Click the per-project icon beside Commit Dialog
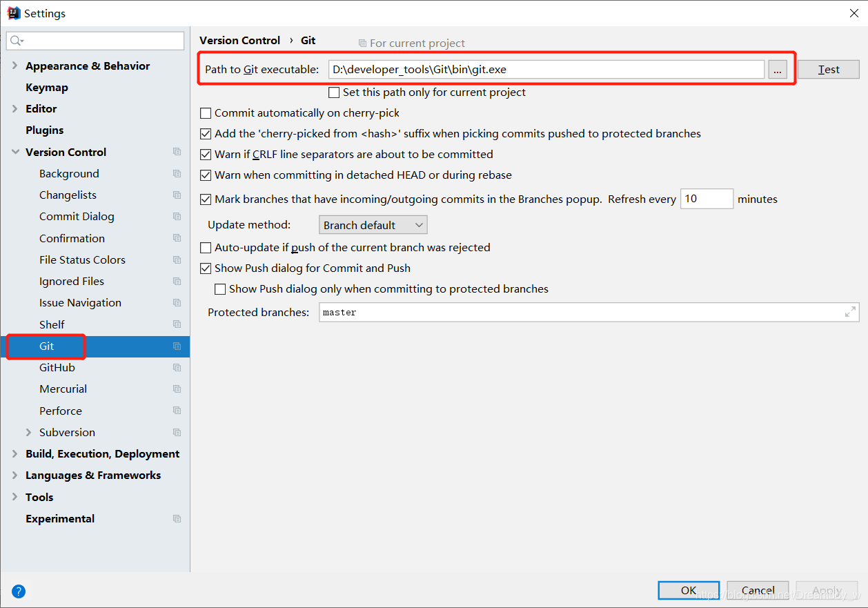Viewport: 868px width, 608px height. coord(177,216)
